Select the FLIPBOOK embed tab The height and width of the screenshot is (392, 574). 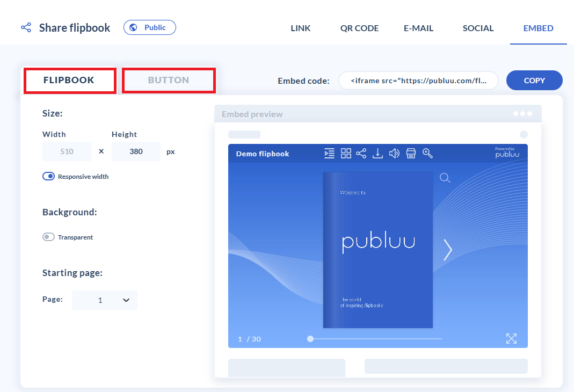click(x=70, y=81)
